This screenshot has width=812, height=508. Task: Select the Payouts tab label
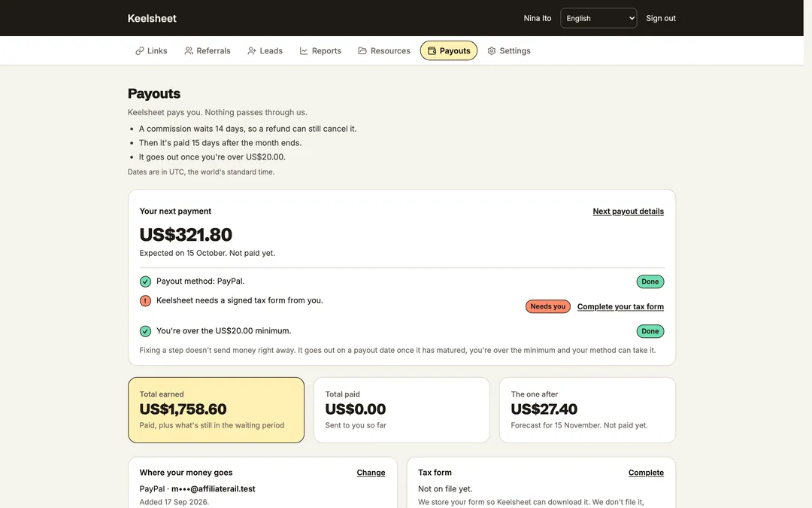(455, 51)
